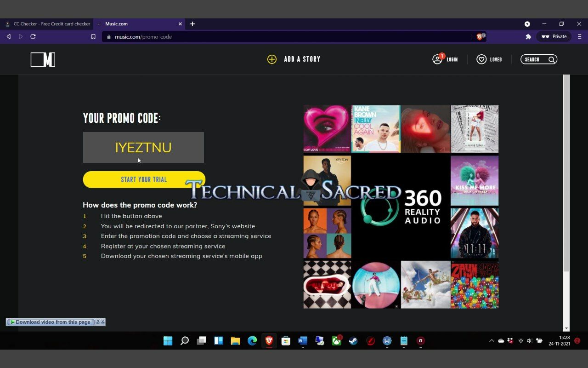Open tab search dropdown in title bar
The width and height of the screenshot is (588, 368).
(527, 24)
